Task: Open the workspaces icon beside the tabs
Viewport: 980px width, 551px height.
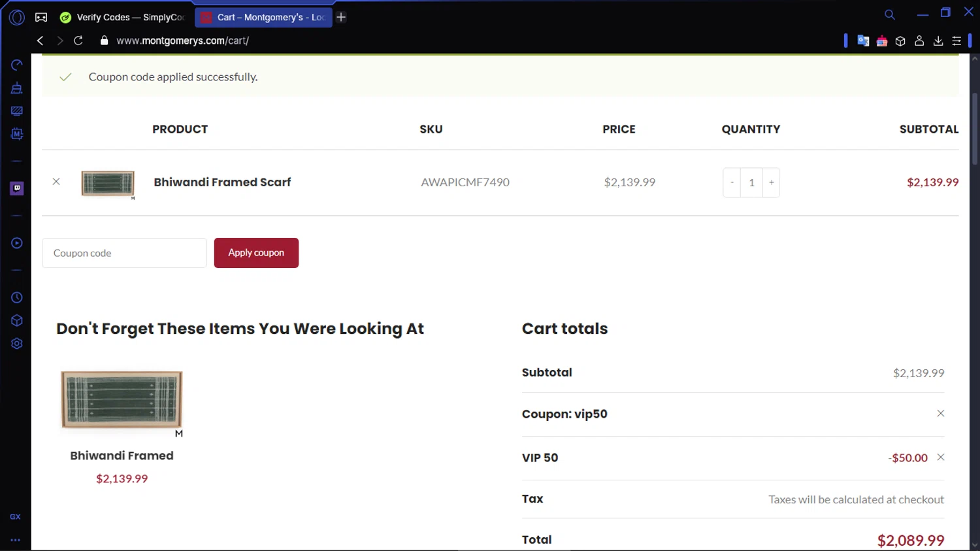Action: point(41,18)
